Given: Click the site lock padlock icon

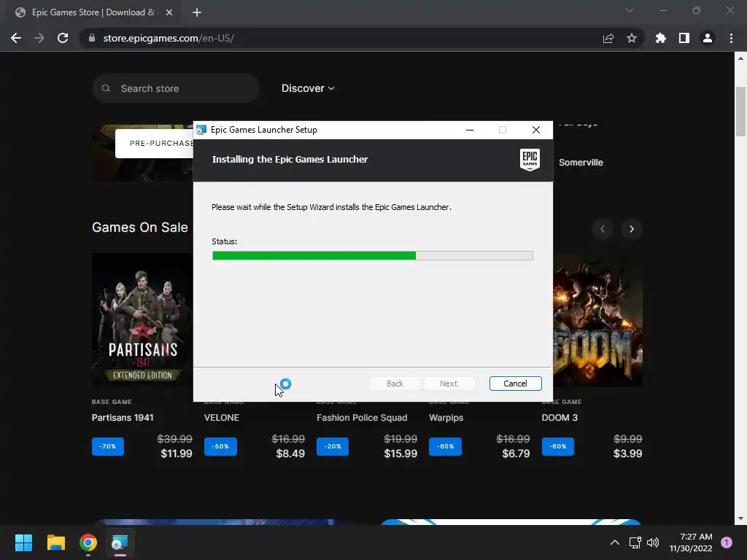Looking at the screenshot, I should pyautogui.click(x=92, y=38).
